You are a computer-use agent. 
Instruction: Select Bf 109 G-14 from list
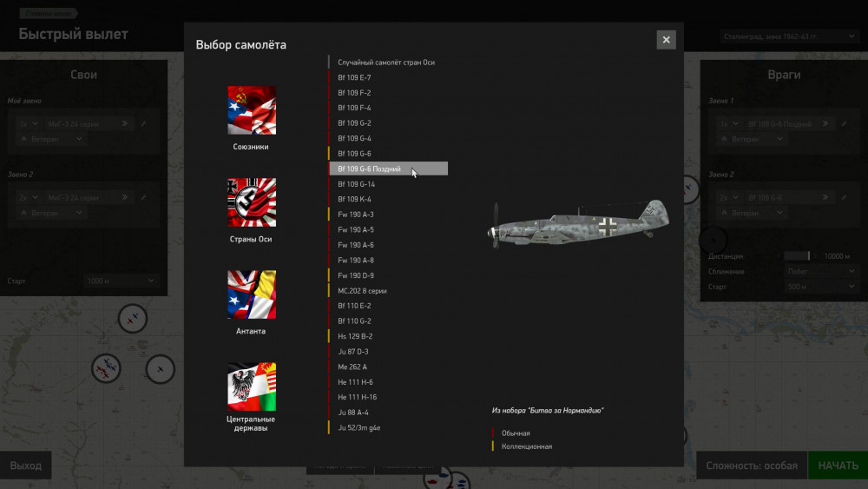point(388,184)
